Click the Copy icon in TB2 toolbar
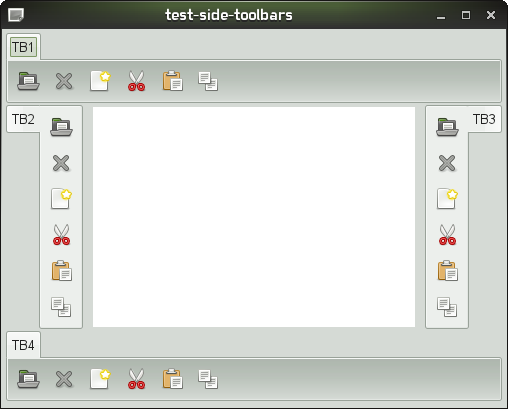The height and width of the screenshot is (409, 508). coord(61,307)
